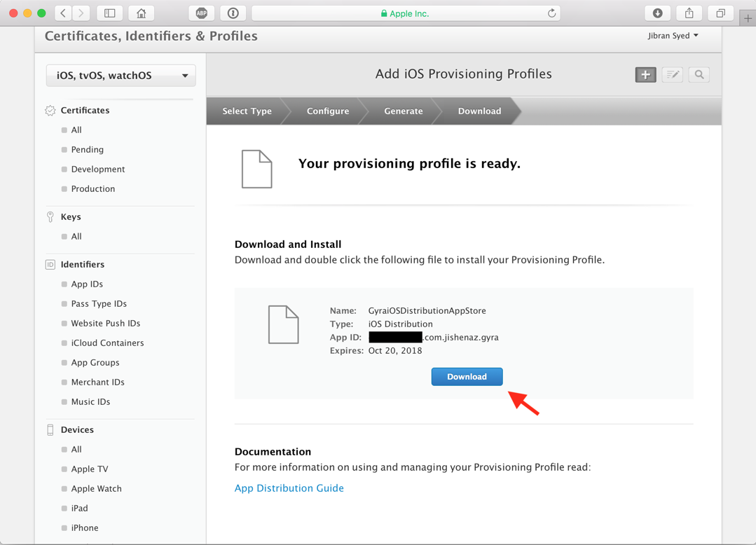
Task: Add a new provisioning profile with plus icon
Action: click(645, 75)
